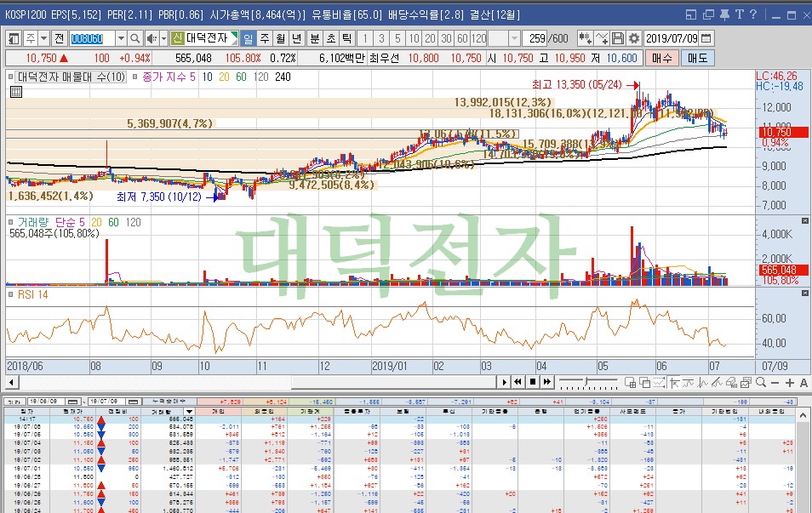812x513 pixels.
Task: Click the candle count field 259
Action: click(x=535, y=38)
